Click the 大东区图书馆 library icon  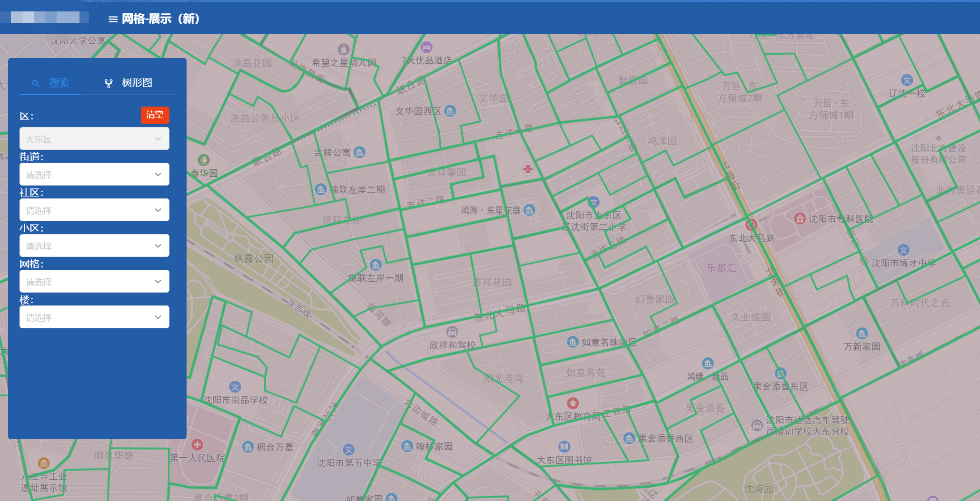[x=564, y=447]
